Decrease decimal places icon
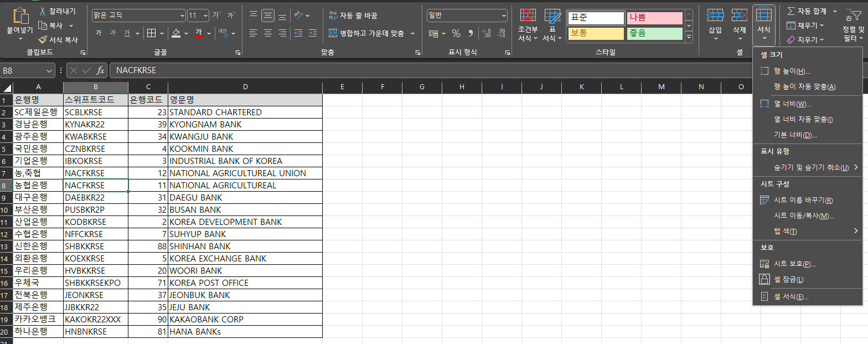 pos(502,33)
